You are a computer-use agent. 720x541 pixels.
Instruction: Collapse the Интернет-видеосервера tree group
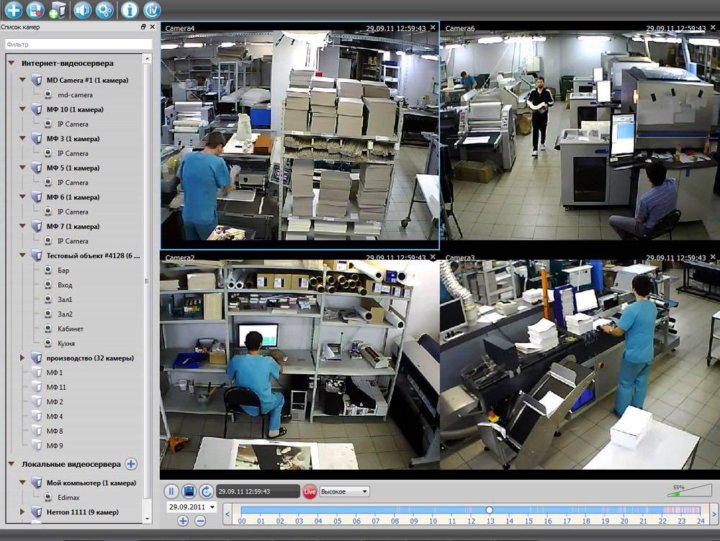11,63
